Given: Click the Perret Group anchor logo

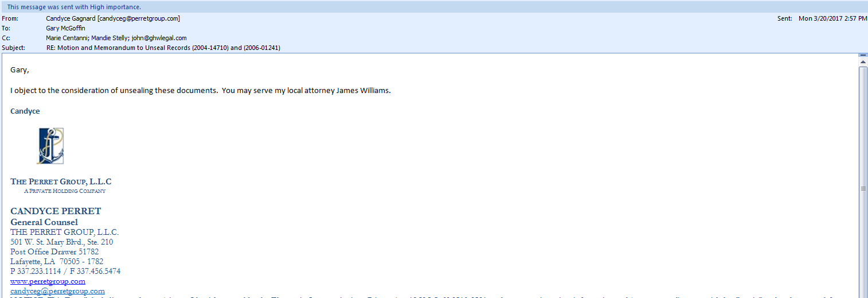Looking at the screenshot, I should [x=50, y=146].
